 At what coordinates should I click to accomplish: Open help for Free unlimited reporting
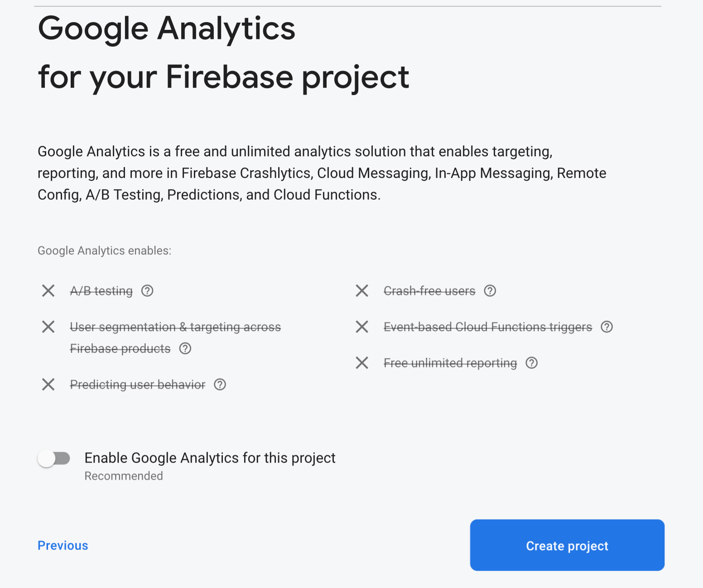coord(531,363)
